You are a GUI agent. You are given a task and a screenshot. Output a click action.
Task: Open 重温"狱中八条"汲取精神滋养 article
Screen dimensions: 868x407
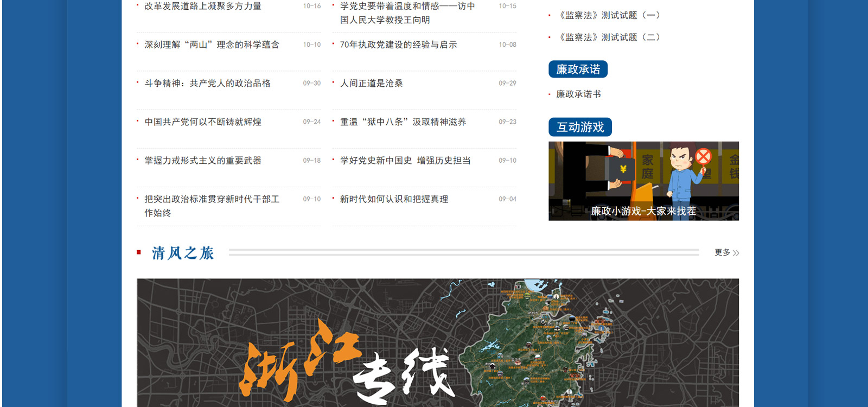403,122
